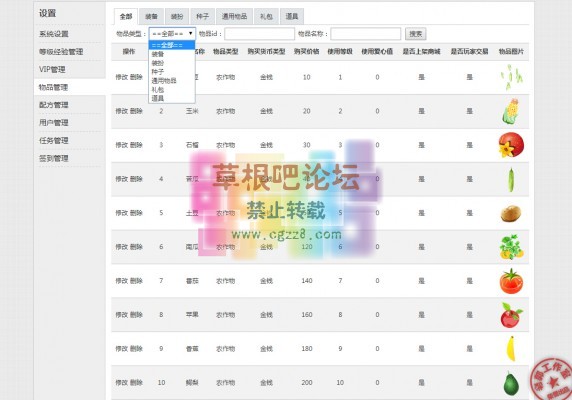Go to 用户管理 in the sidebar
The image size is (572, 400).
click(54, 123)
